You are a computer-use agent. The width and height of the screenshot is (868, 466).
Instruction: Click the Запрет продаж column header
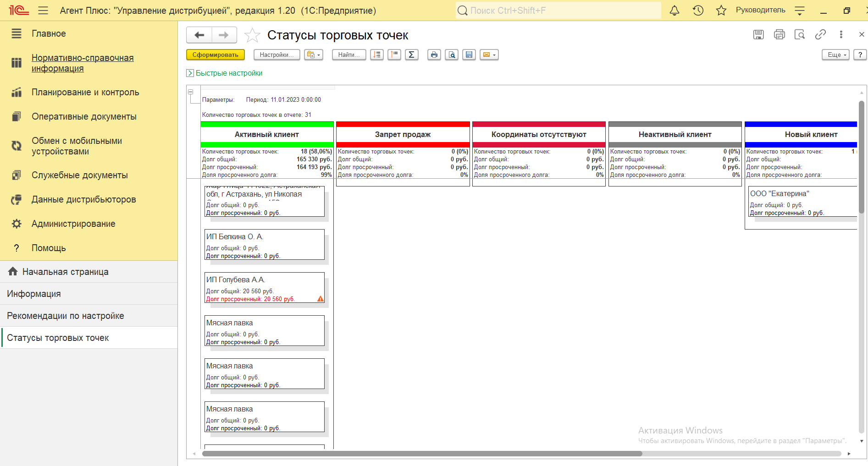pyautogui.click(x=403, y=134)
